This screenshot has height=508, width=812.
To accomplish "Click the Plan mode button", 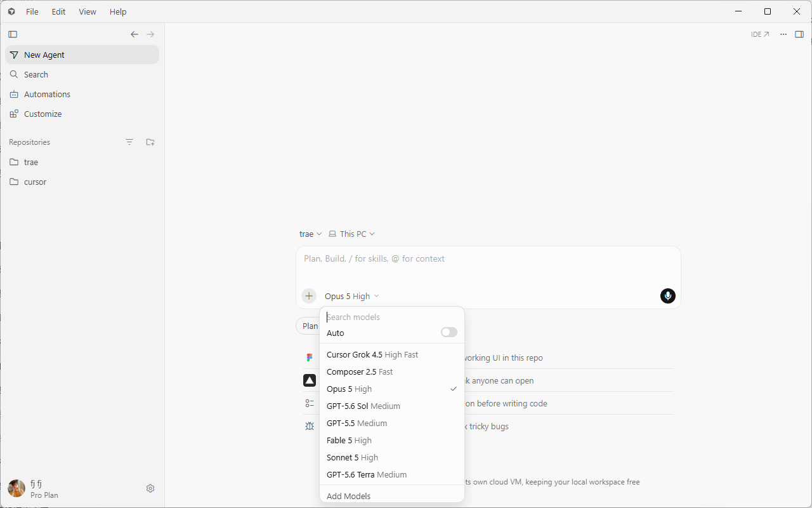I will 308,326.
